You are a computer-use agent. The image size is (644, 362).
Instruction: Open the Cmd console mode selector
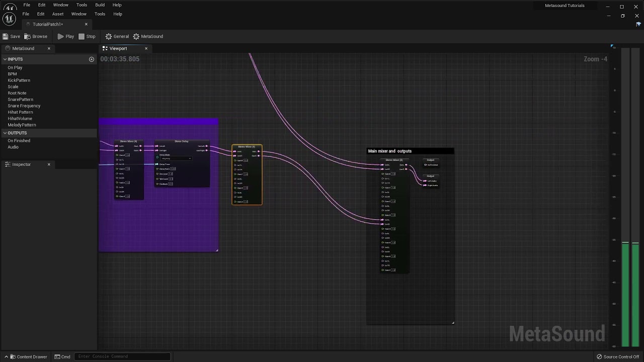coord(63,356)
